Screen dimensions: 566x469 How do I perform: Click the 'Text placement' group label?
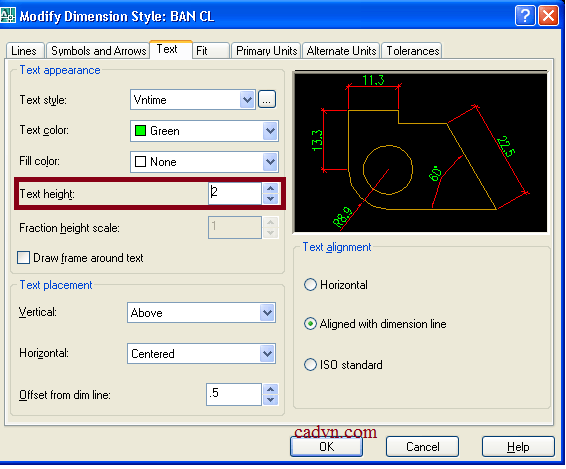pyautogui.click(x=56, y=285)
